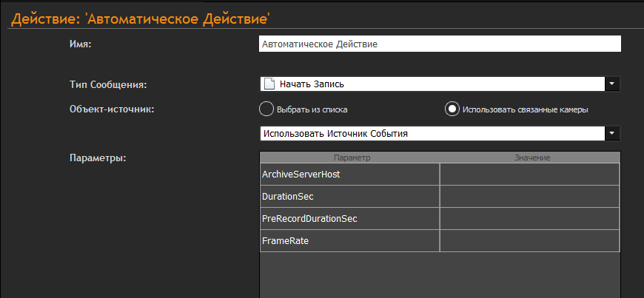This screenshot has height=298, width=644.
Task: Click the 'Параметр' column header
Action: [351, 158]
